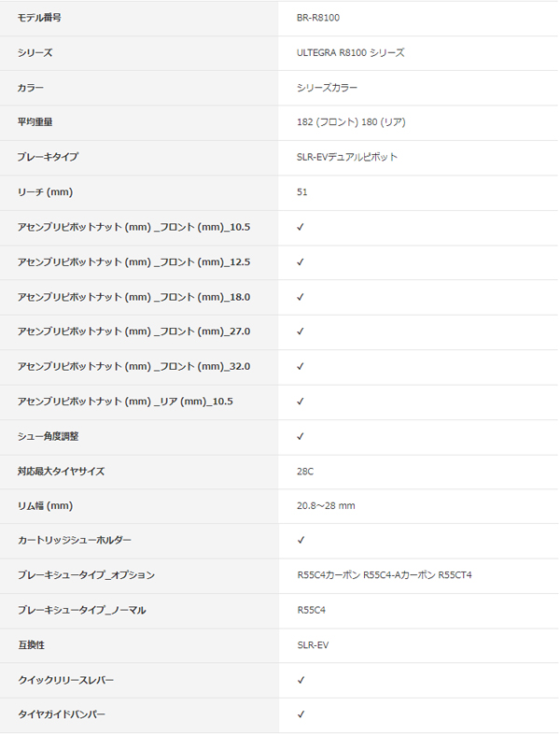Select the SLR-EVデュアルピボット brake type value
The image size is (560, 734).
pos(347,157)
